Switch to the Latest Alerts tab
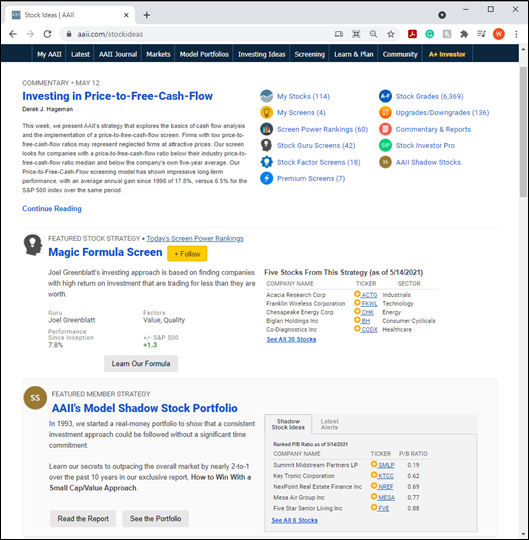529x540 pixels. tap(330, 424)
